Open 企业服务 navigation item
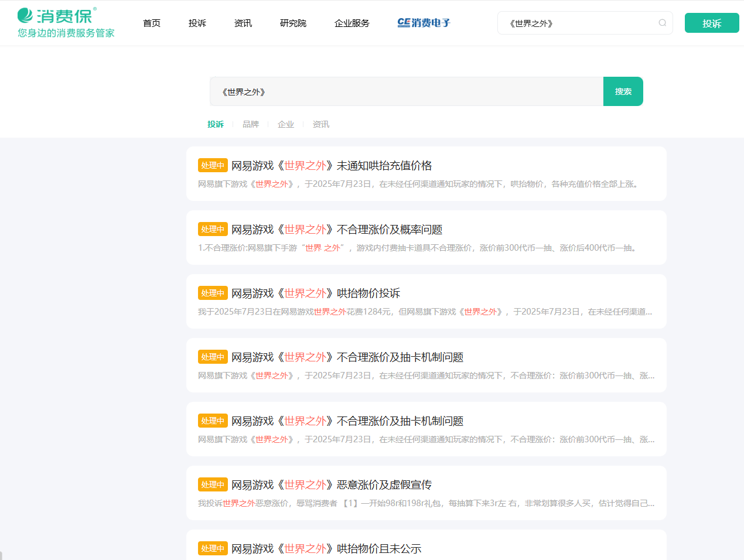This screenshot has width=744, height=560. click(352, 23)
